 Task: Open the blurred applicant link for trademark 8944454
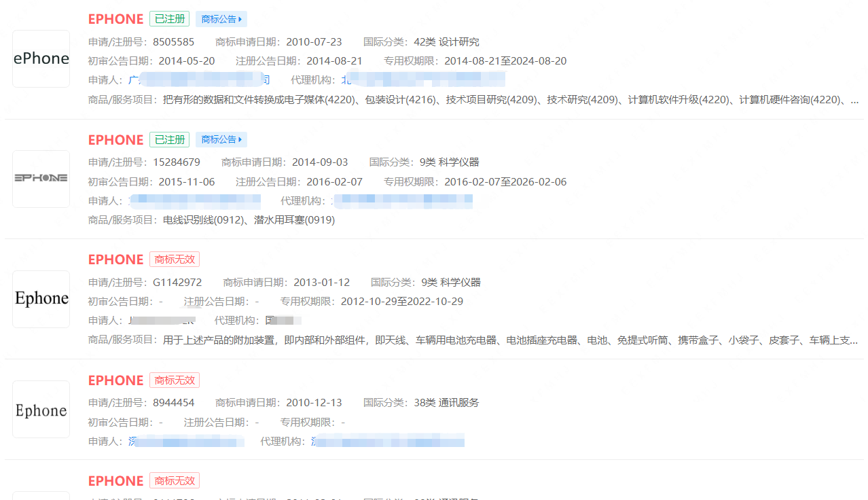click(x=186, y=442)
